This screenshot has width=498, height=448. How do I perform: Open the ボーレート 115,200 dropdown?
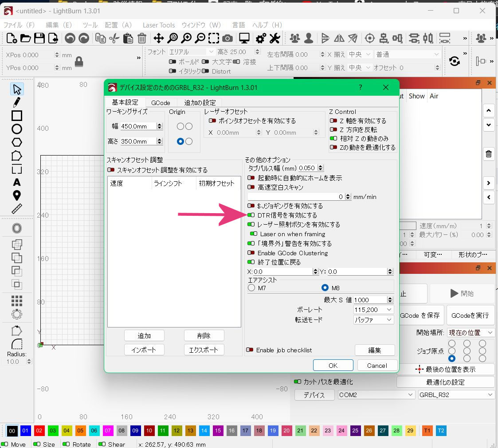373,310
